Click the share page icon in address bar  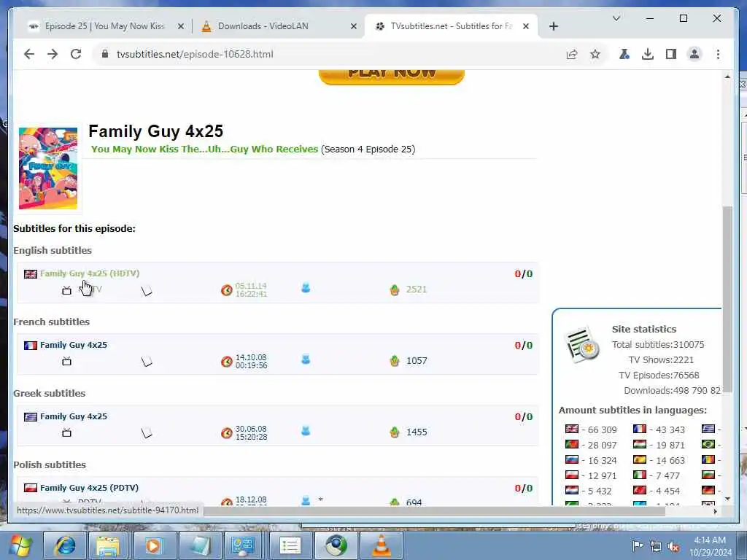572,54
